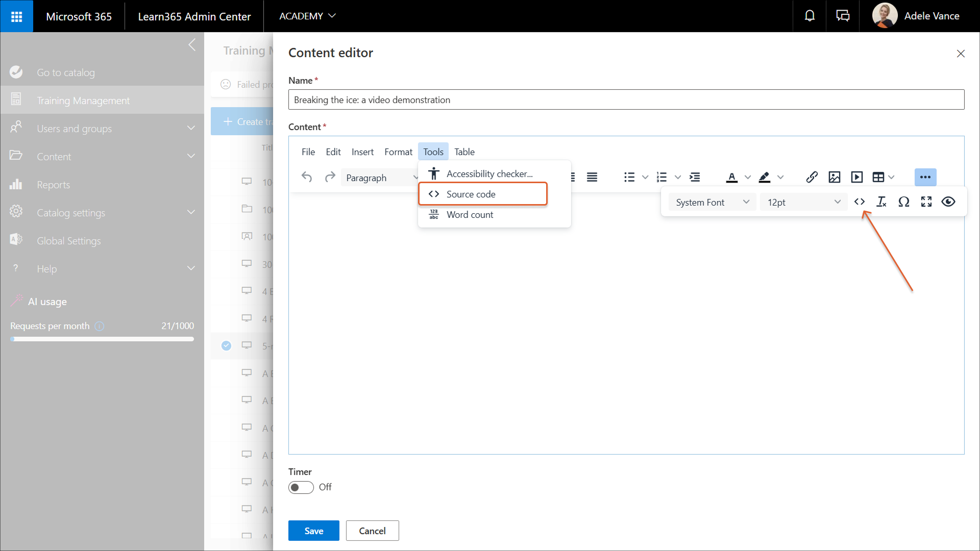Click the undo arrow icon
The image size is (980, 551).
point(307,177)
